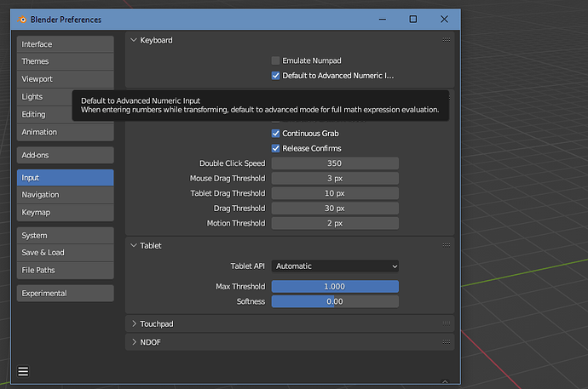This screenshot has width=588, height=389.
Task: Click the NDOF panel grip dots
Action: point(447,341)
